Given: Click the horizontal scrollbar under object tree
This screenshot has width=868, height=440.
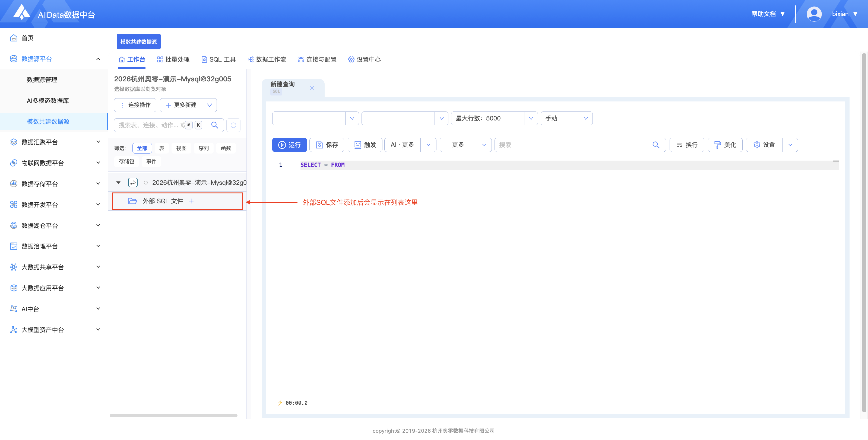Looking at the screenshot, I should [x=173, y=415].
